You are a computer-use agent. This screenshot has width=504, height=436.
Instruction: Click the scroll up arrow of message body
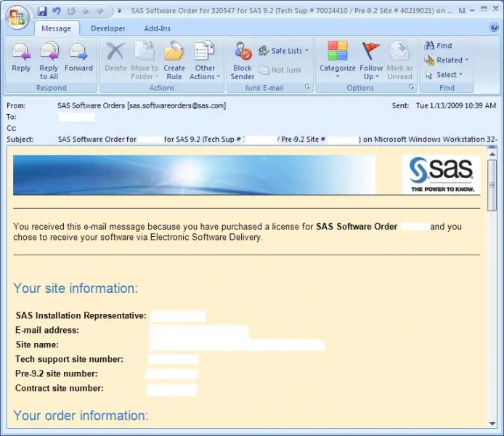pyautogui.click(x=492, y=154)
